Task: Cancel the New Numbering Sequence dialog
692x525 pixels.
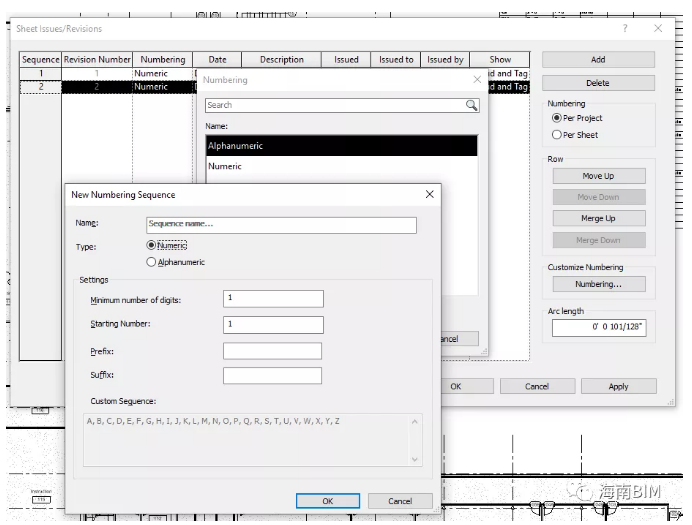Action: click(400, 501)
